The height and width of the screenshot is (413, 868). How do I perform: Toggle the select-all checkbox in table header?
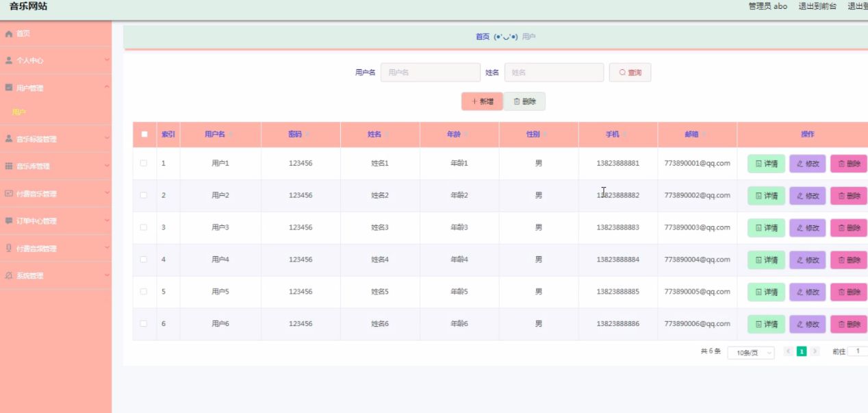(x=144, y=134)
